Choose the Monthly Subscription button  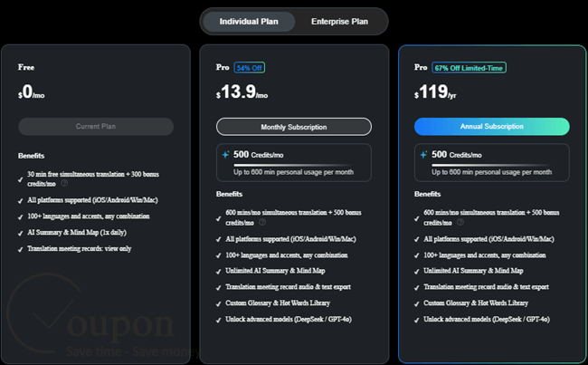point(294,127)
